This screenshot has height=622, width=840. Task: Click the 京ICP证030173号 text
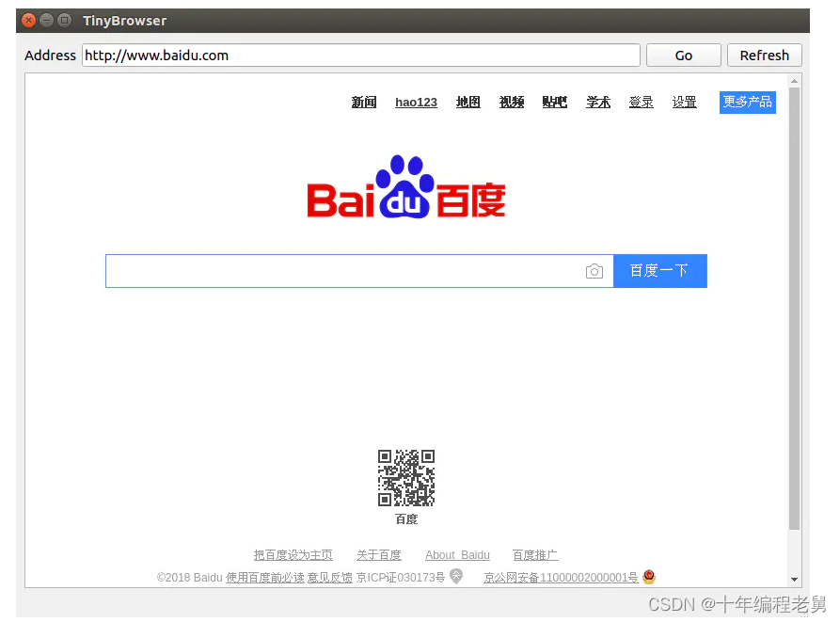click(x=401, y=578)
